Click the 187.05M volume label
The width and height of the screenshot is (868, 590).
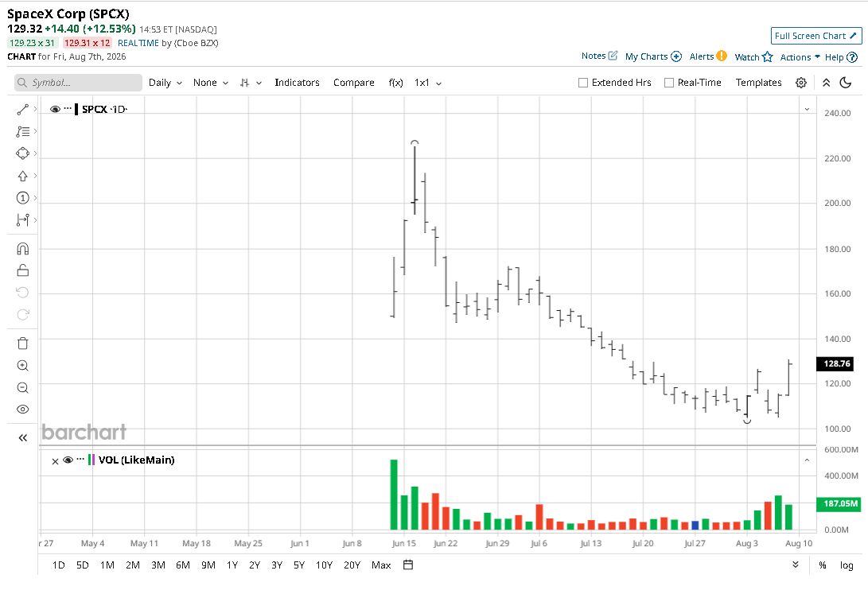839,503
